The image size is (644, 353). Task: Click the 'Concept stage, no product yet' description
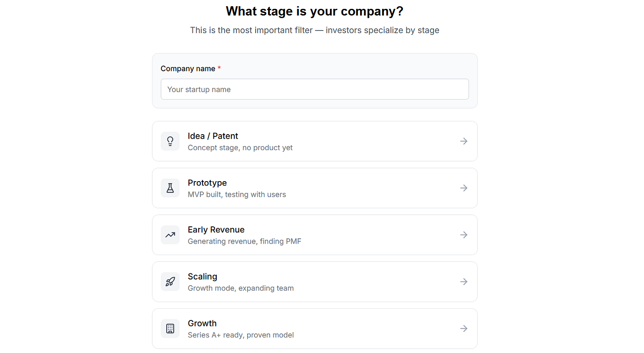point(240,148)
